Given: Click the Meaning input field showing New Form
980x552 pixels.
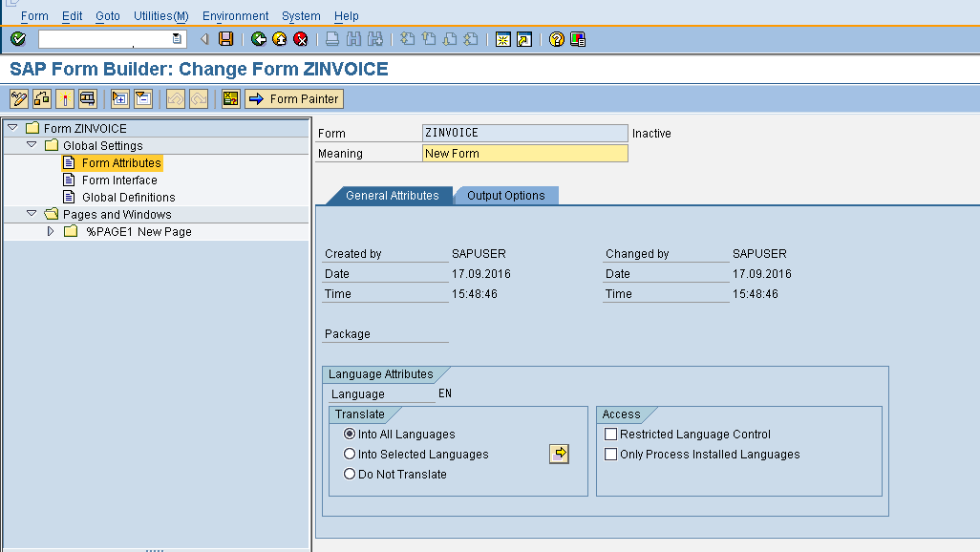Looking at the screenshot, I should (x=524, y=153).
